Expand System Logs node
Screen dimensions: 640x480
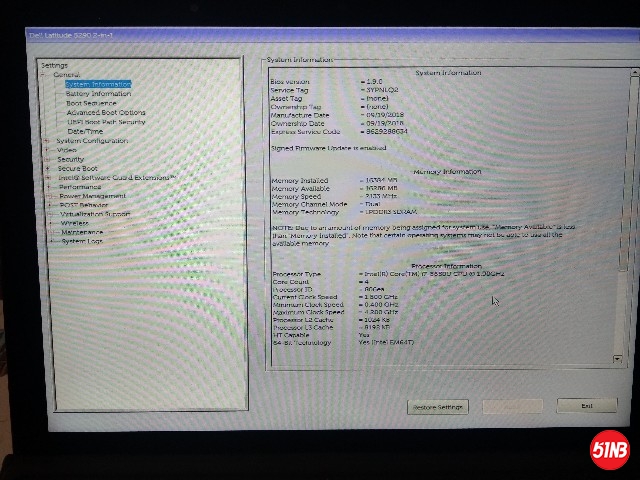click(x=51, y=241)
